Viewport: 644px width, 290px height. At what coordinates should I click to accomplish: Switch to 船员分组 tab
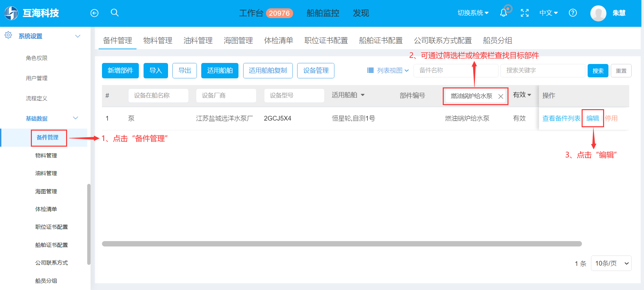(x=497, y=41)
